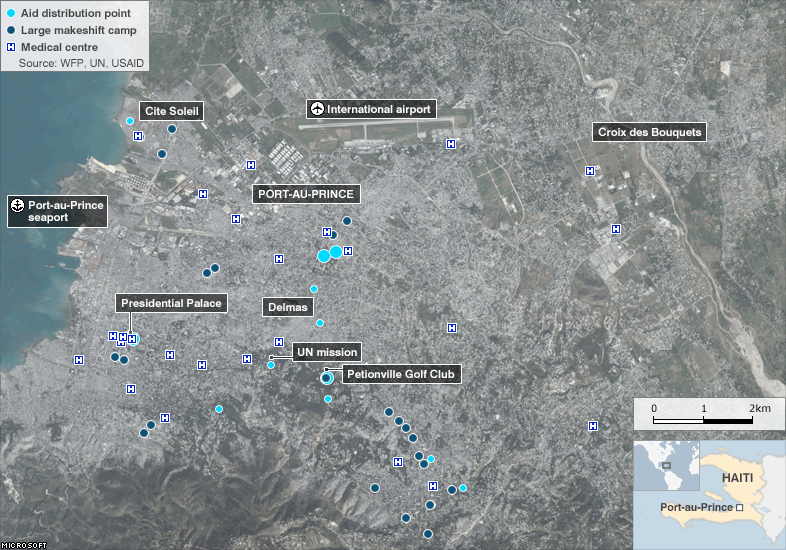The width and height of the screenshot is (786, 550).
Task: Click the medical centre marker right of the airport
Action: coord(451,144)
